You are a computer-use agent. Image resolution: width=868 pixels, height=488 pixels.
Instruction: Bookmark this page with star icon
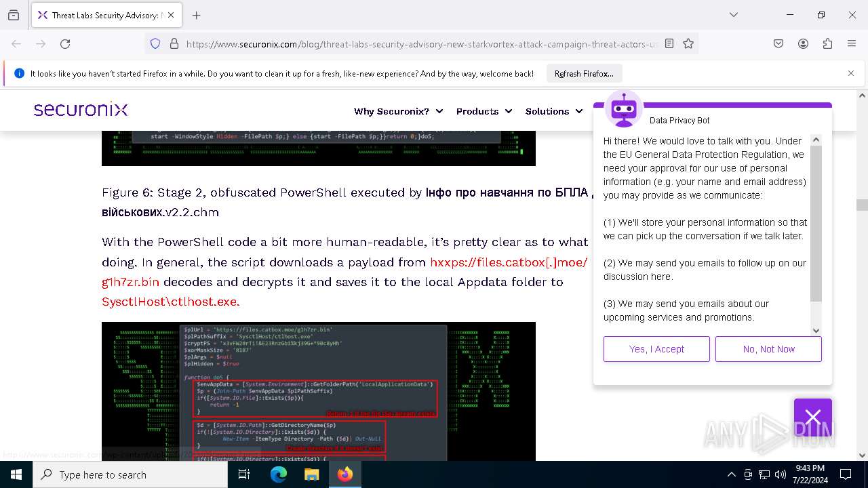(688, 43)
